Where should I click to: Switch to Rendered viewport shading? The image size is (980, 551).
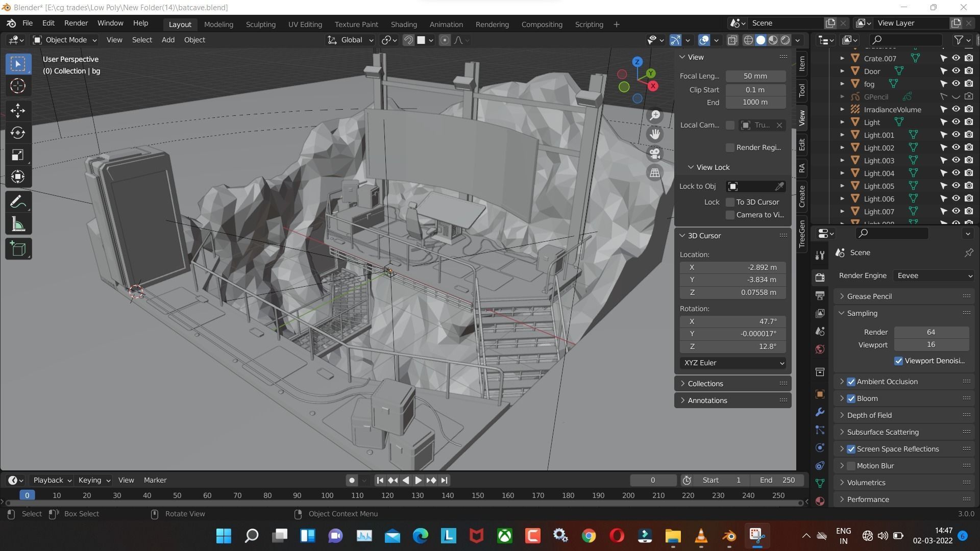(786, 40)
